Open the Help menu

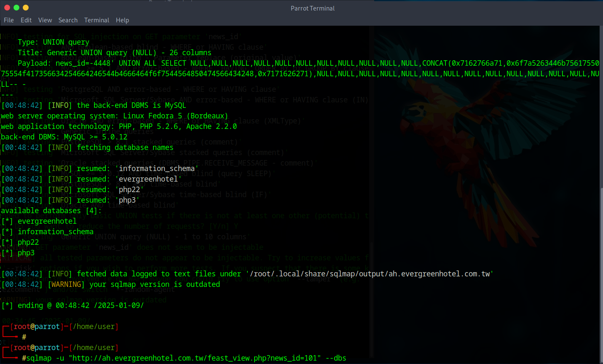123,20
